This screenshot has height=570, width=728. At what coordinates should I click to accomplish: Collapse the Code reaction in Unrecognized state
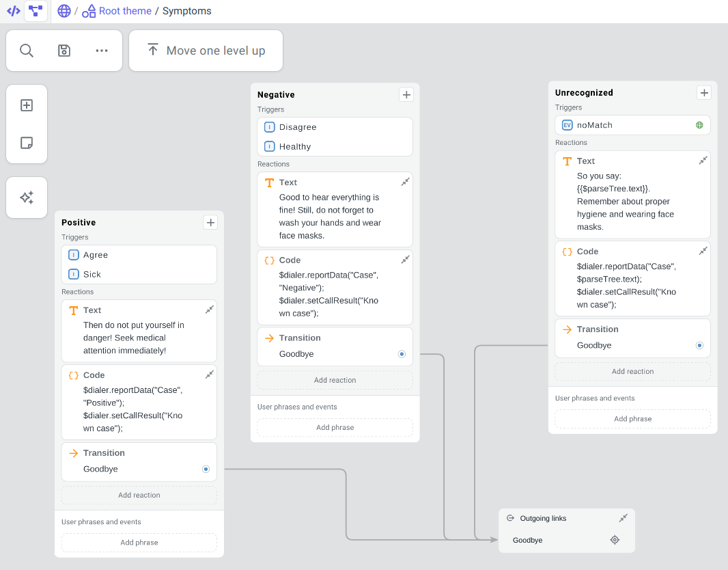click(703, 251)
